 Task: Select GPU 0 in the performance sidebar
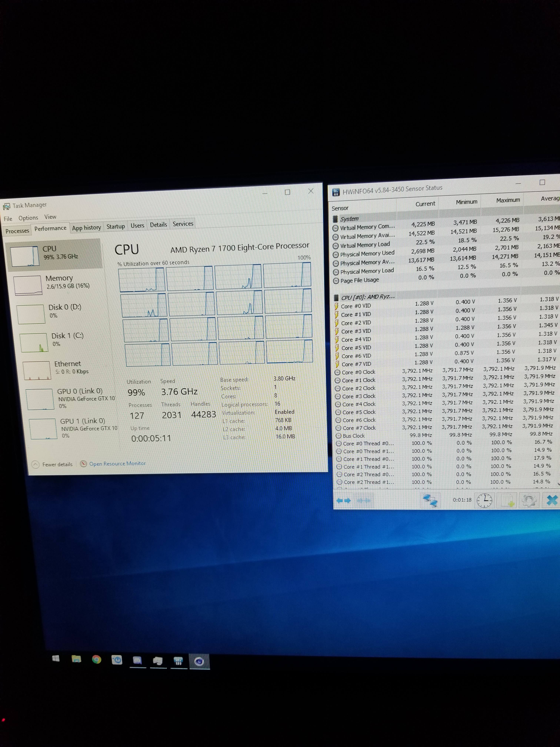click(70, 399)
